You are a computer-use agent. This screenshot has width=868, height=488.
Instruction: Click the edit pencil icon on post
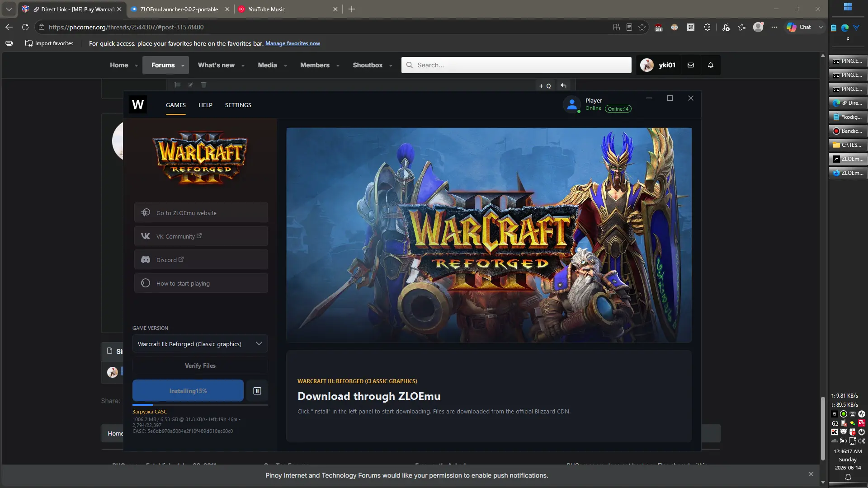(190, 84)
